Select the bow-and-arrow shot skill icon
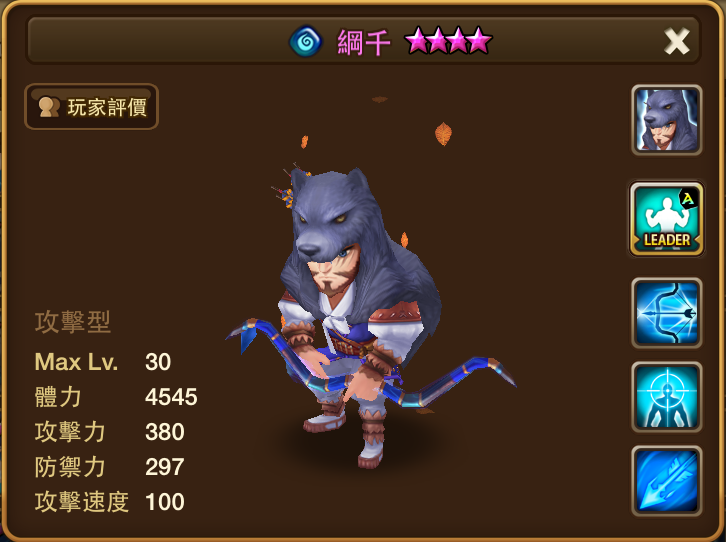 point(667,313)
